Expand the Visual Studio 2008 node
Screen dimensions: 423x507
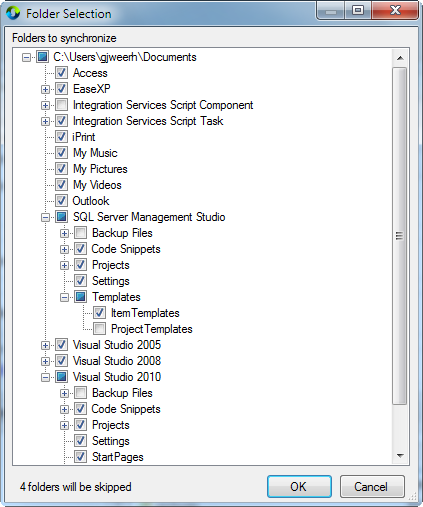pos(45,361)
